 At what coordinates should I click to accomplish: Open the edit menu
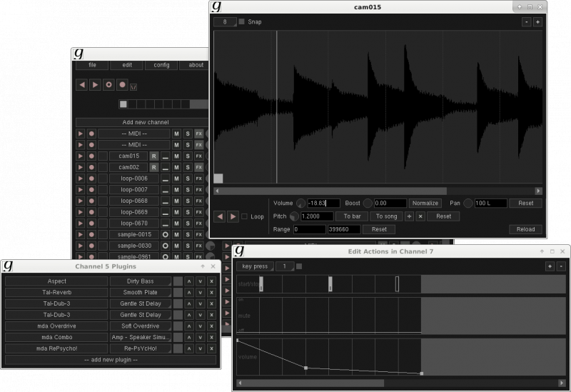(x=127, y=65)
